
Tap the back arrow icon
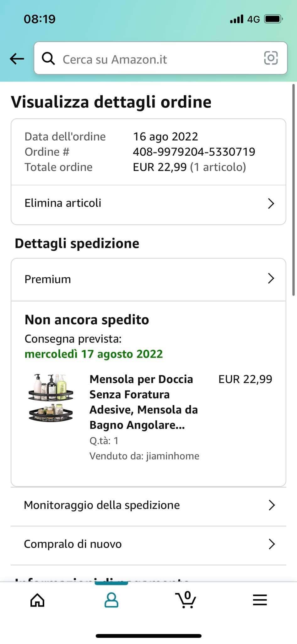pyautogui.click(x=17, y=58)
